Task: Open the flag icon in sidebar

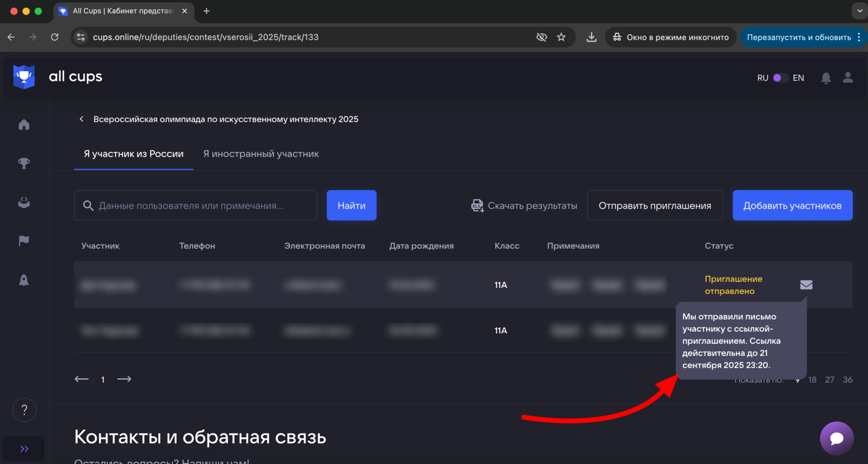Action: pos(24,241)
